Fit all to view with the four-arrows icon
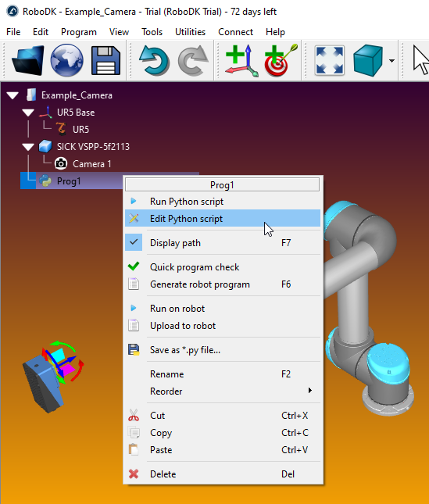 (x=330, y=60)
